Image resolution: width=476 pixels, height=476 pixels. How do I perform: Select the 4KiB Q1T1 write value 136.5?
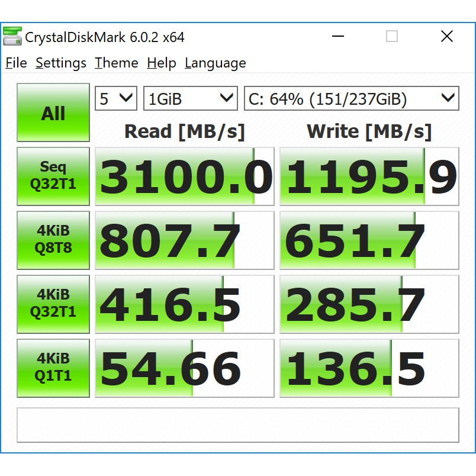369,368
